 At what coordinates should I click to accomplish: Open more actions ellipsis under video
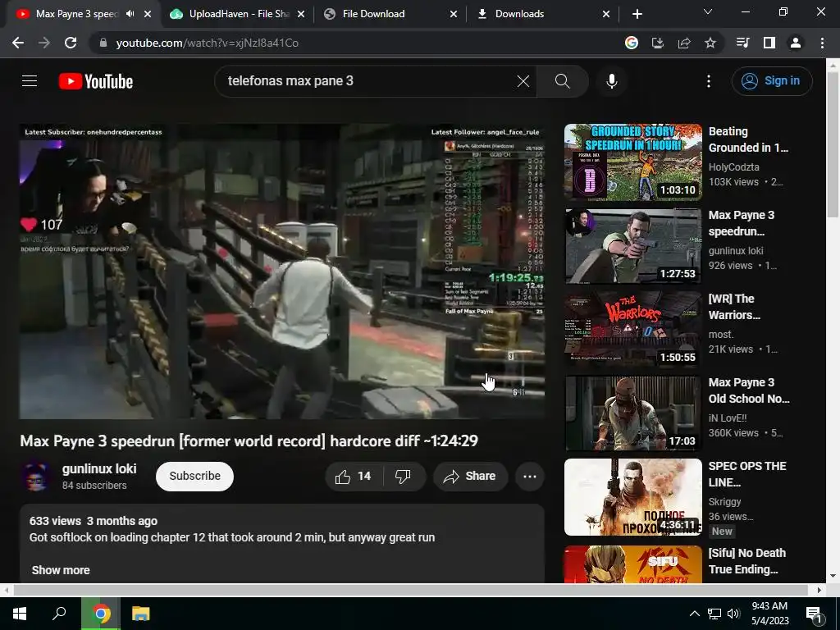pos(530,477)
